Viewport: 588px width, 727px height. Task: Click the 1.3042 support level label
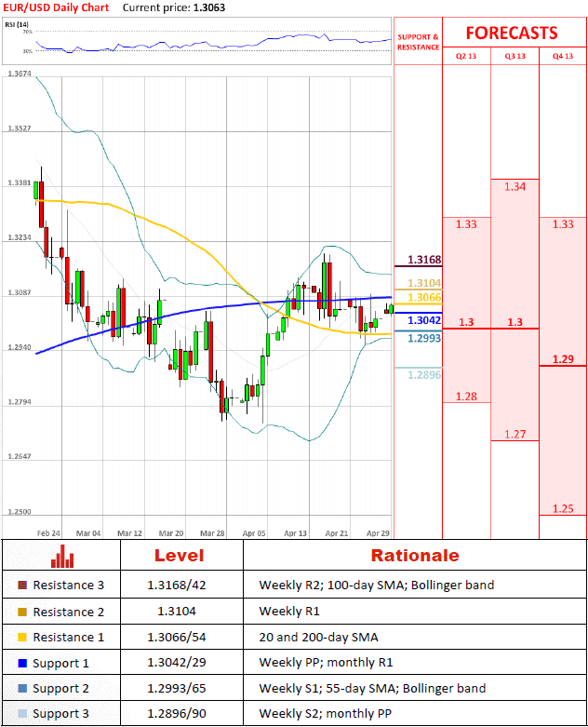[424, 320]
